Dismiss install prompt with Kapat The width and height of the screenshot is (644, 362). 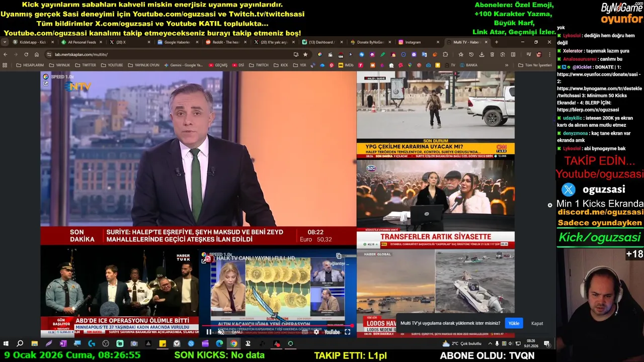tap(537, 323)
